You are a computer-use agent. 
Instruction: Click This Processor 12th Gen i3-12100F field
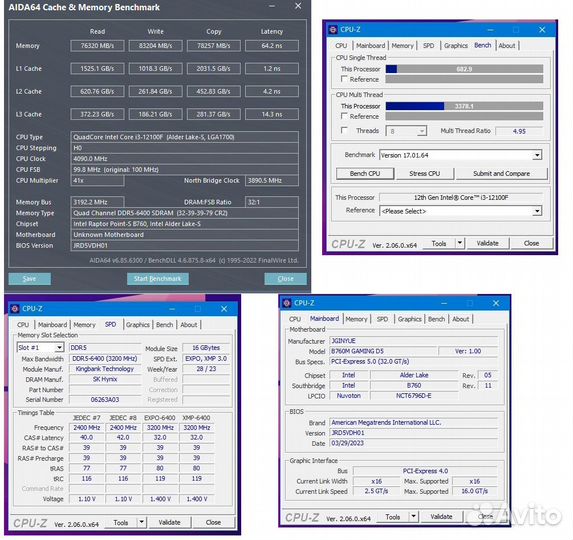click(460, 198)
